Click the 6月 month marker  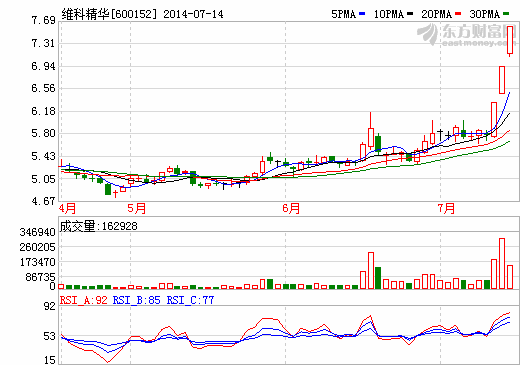point(291,209)
